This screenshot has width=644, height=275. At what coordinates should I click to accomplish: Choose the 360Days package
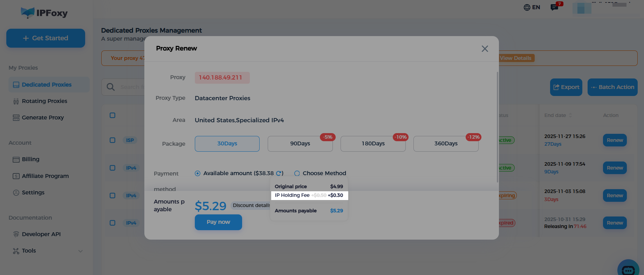point(446,144)
